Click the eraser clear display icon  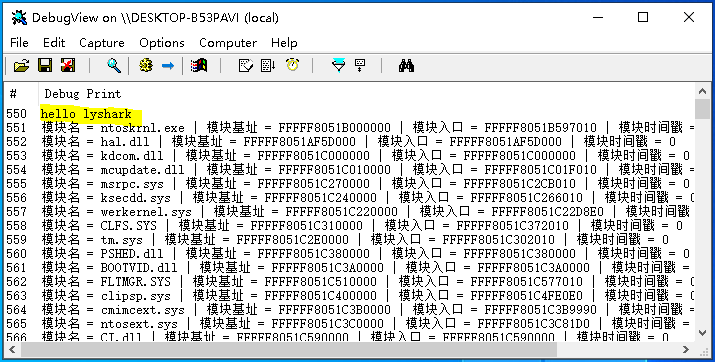tap(246, 66)
